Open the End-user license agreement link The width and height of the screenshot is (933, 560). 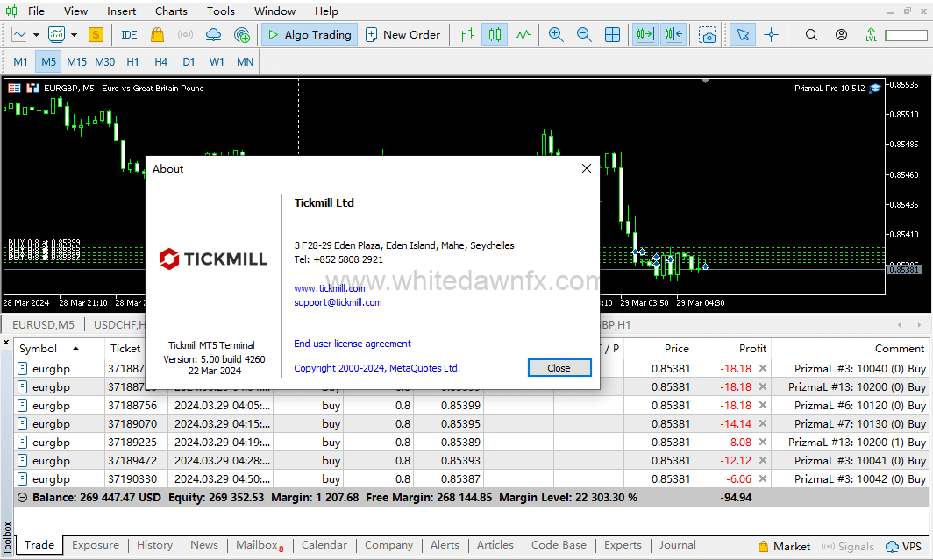coord(353,344)
